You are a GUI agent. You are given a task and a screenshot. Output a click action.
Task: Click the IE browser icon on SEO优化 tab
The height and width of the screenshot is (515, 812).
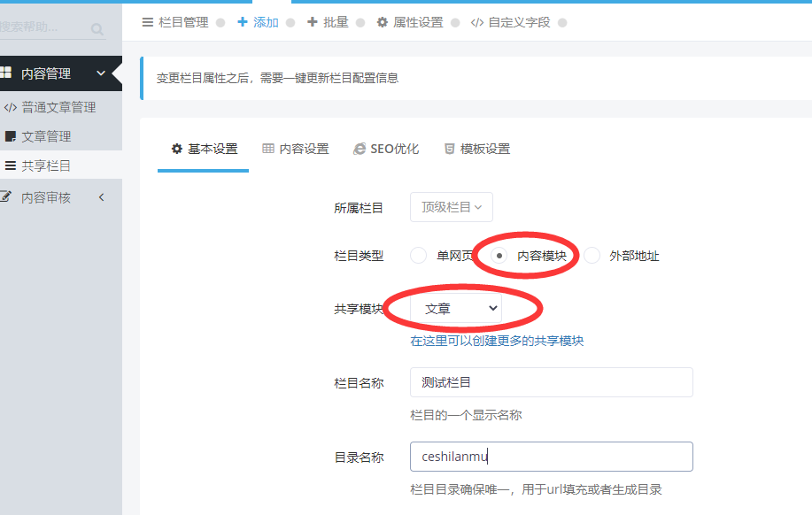[360, 149]
